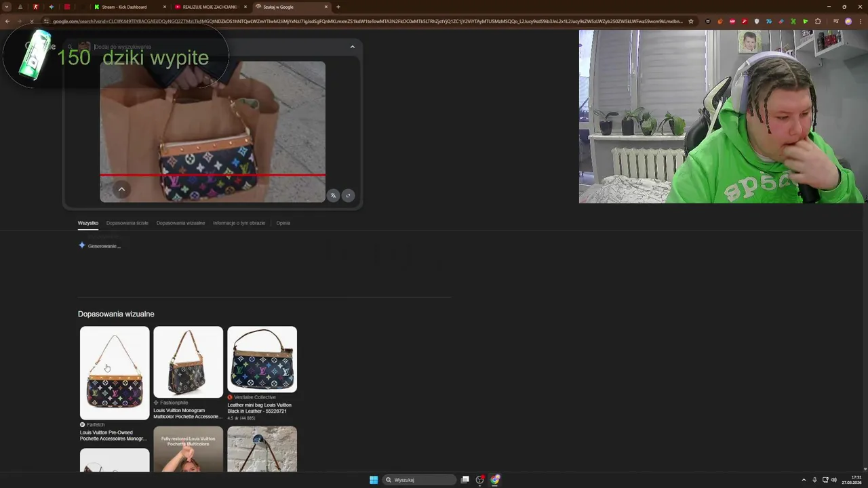Click the pinned Counter-Strike tab
This screenshot has width=868, height=488.
point(36,7)
